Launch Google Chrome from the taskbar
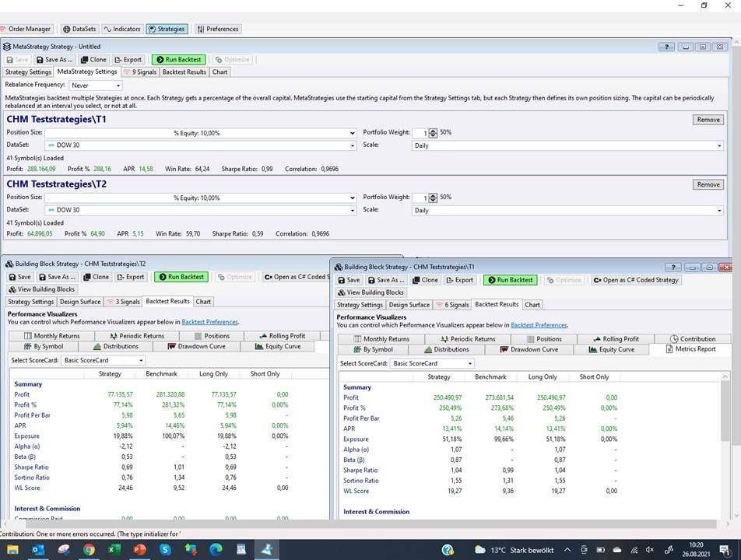Image resolution: width=741 pixels, height=560 pixels. [89, 549]
